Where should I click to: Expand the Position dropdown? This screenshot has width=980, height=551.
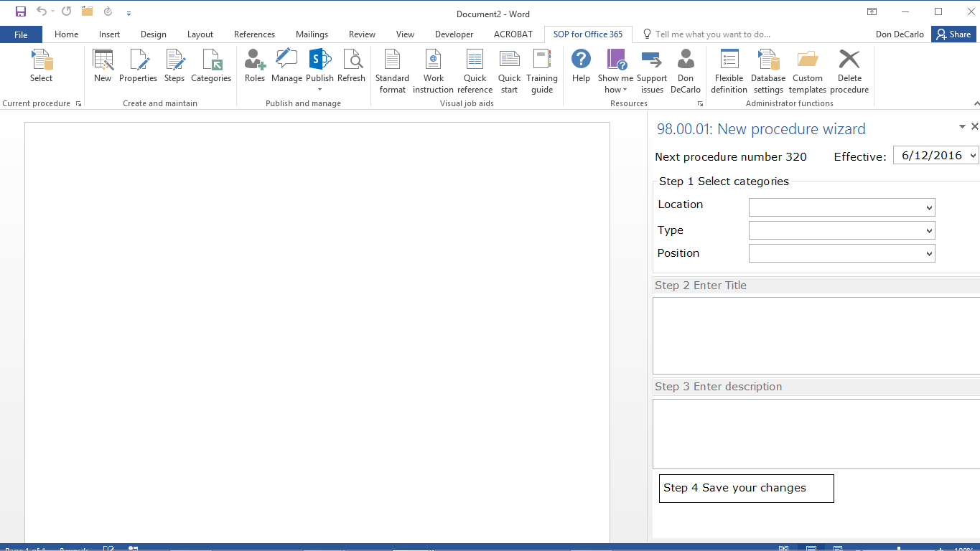point(929,254)
